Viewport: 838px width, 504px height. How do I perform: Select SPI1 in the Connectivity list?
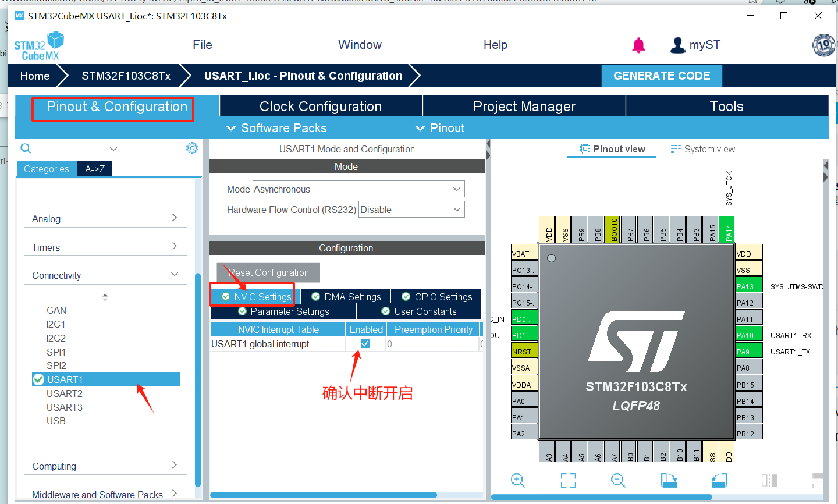56,352
